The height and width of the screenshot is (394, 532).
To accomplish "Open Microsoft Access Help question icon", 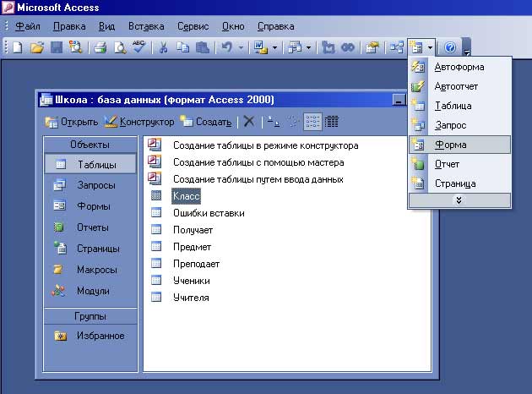I will (450, 47).
